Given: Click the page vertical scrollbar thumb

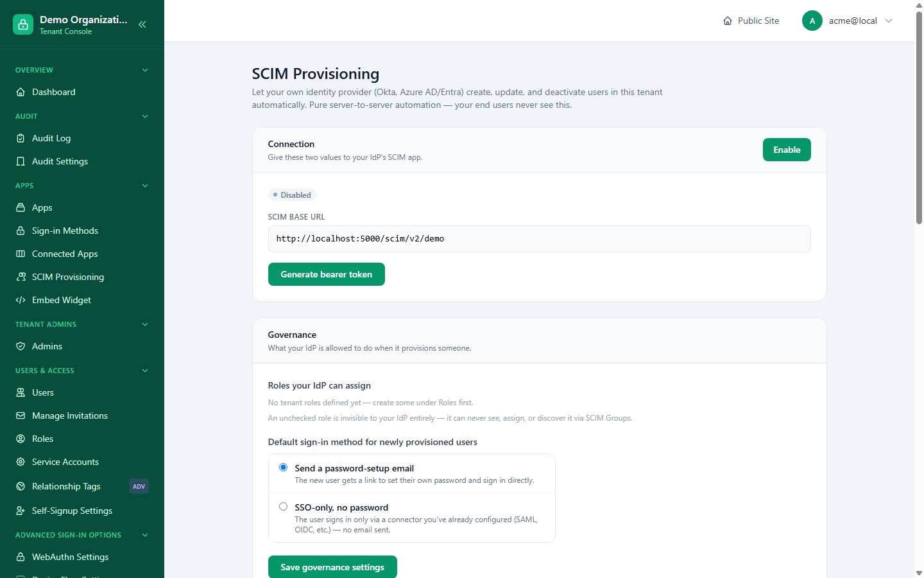Looking at the screenshot, I should [919, 118].
